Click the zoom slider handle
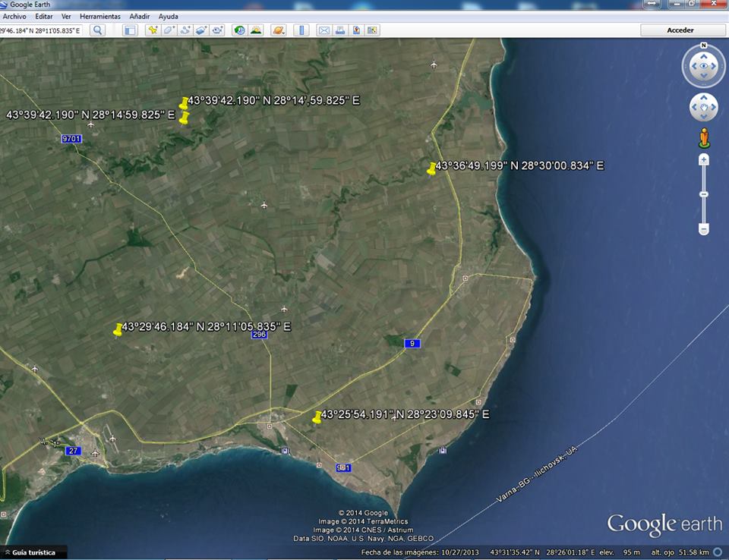This screenshot has height=560, width=729. point(704,194)
